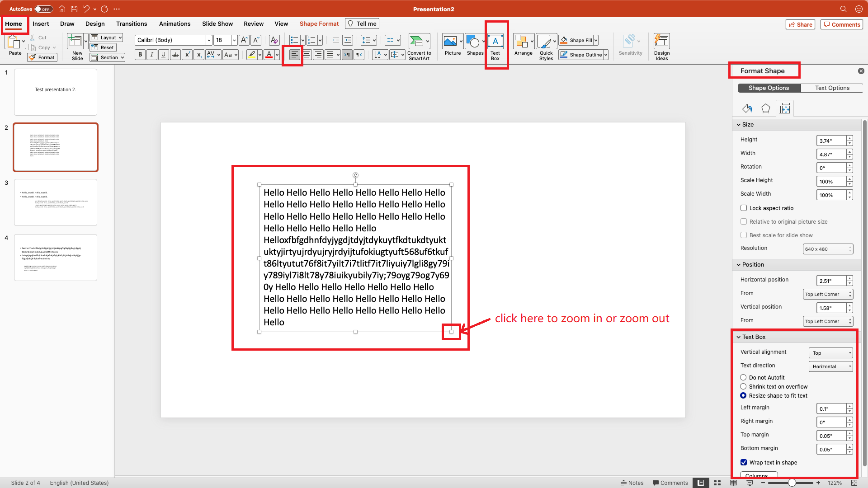Open Design Ideas pane
This screenshot has height=488, width=868.
click(x=662, y=47)
